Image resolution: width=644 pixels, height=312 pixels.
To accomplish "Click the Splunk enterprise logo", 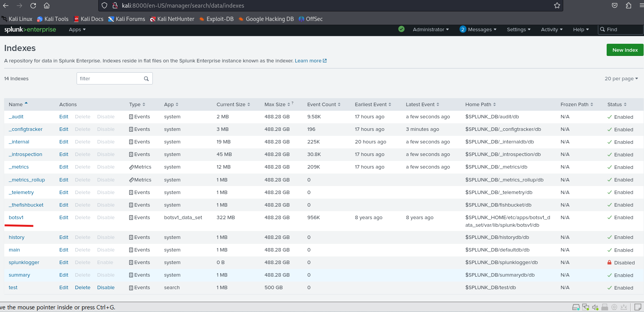I will coord(30,29).
